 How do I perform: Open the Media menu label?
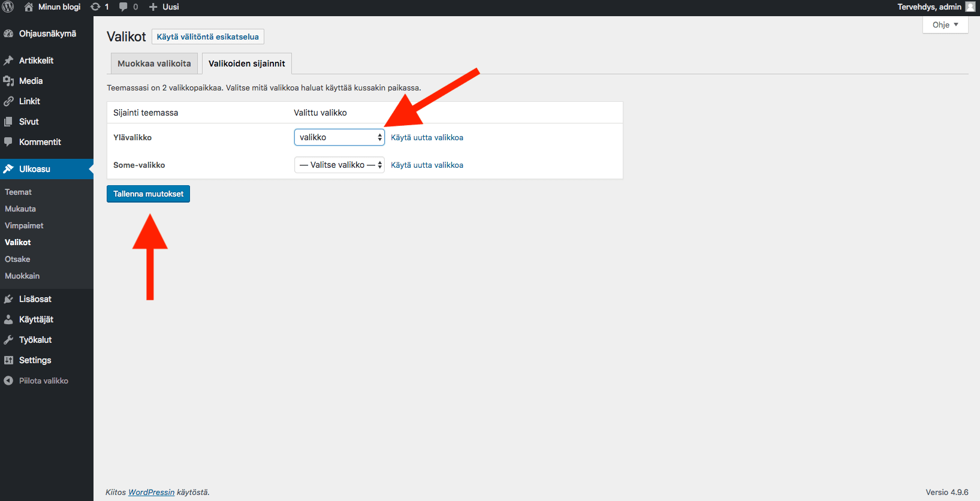click(31, 81)
